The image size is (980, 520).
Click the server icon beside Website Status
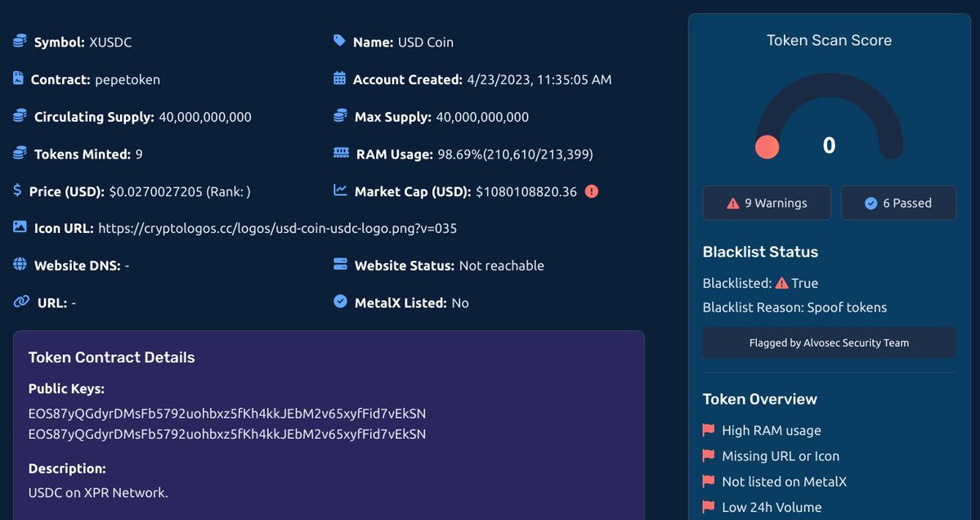340,264
